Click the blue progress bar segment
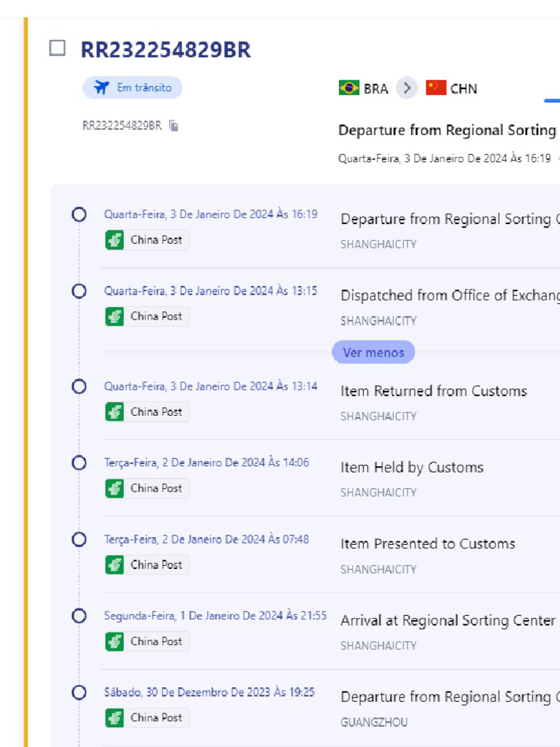The width and height of the screenshot is (560, 747). [x=551, y=101]
